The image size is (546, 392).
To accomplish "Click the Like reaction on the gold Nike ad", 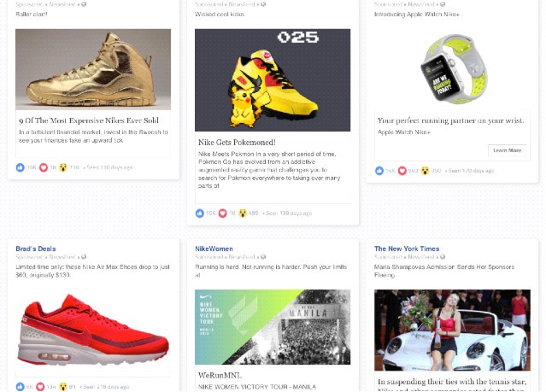I will click(x=21, y=167).
